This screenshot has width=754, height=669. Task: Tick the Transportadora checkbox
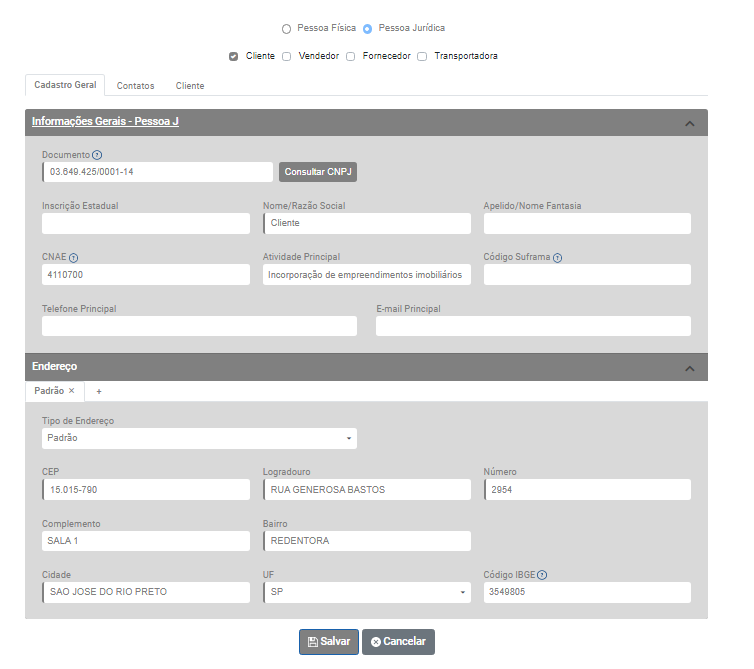coord(422,56)
